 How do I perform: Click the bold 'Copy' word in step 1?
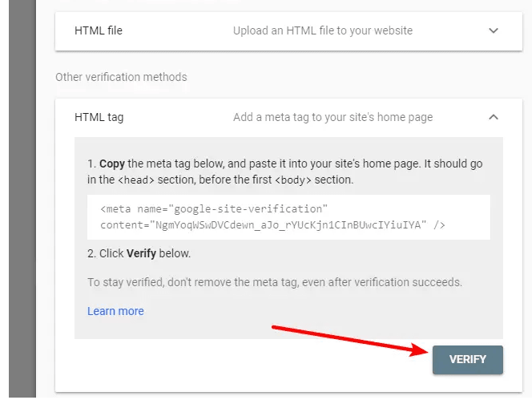click(112, 164)
